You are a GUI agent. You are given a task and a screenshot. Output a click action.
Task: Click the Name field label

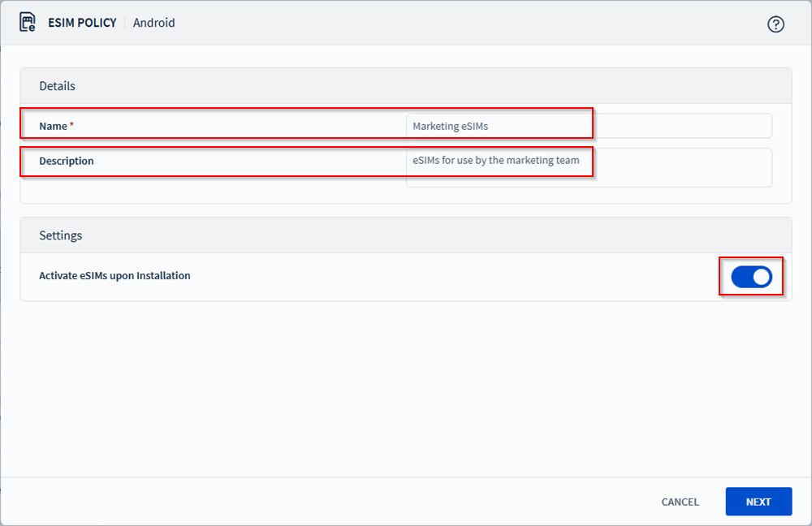(x=53, y=126)
